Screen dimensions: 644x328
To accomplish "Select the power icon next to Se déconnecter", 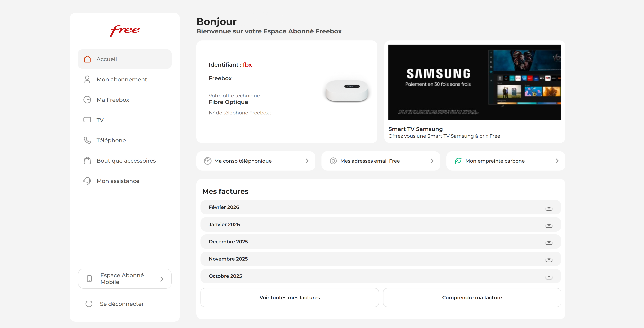I will point(89,304).
